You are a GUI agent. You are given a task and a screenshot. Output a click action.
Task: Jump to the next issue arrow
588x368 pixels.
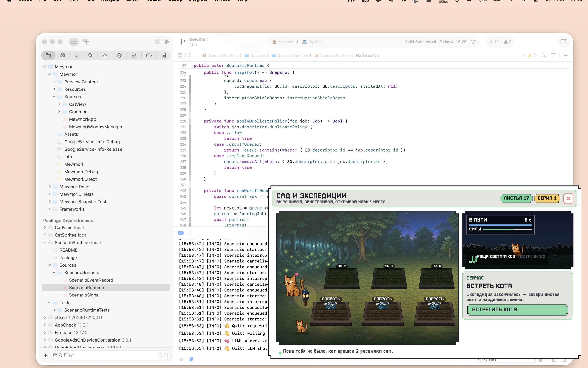pyautogui.click(x=535, y=55)
